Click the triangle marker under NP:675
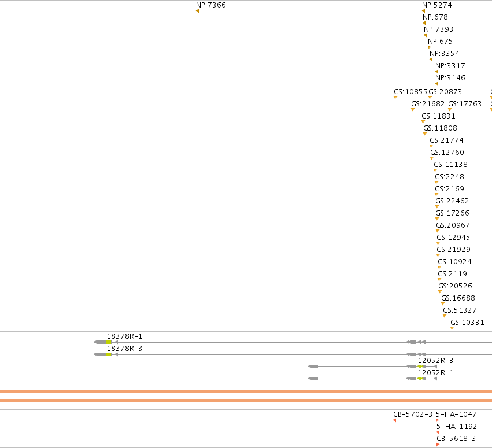Viewport: 492px width, 448px height. [429, 47]
